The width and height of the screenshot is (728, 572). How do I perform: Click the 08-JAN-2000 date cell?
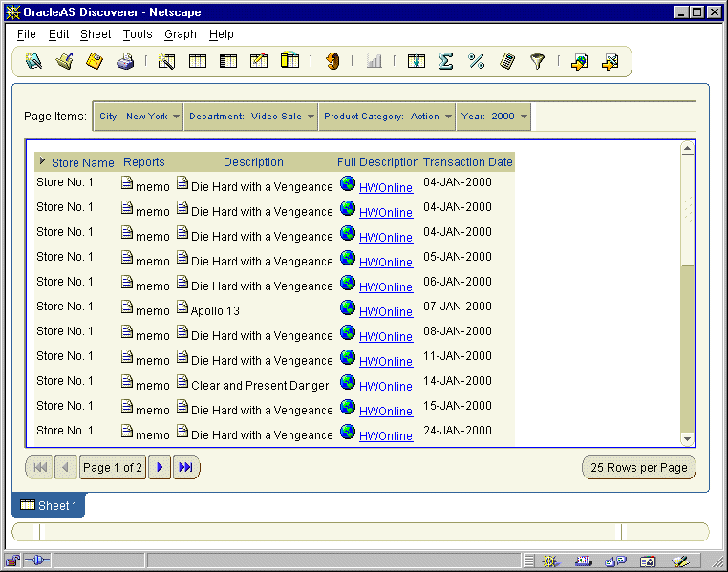458,330
